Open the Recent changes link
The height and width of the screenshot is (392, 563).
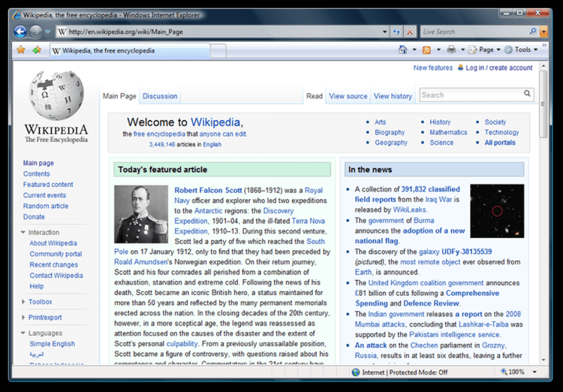coord(53,264)
